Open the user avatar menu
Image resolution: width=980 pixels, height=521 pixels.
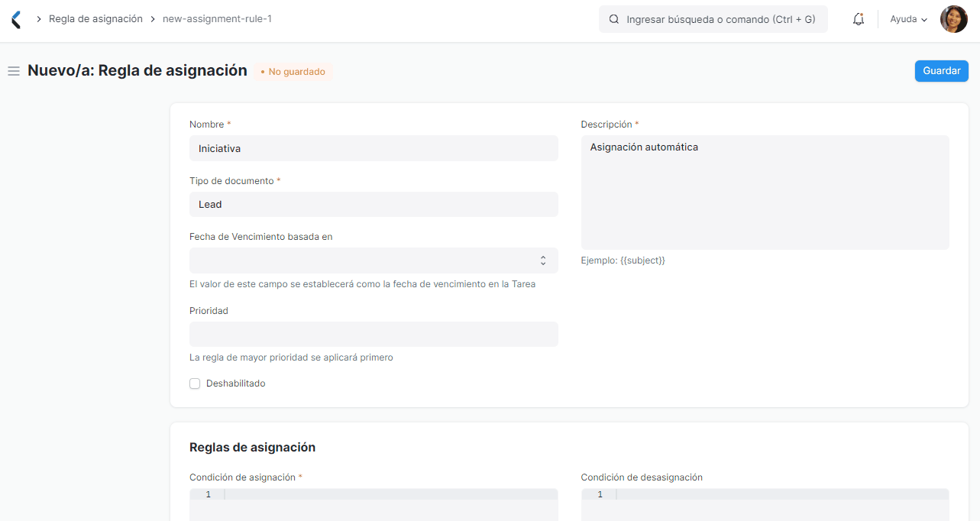coord(953,19)
